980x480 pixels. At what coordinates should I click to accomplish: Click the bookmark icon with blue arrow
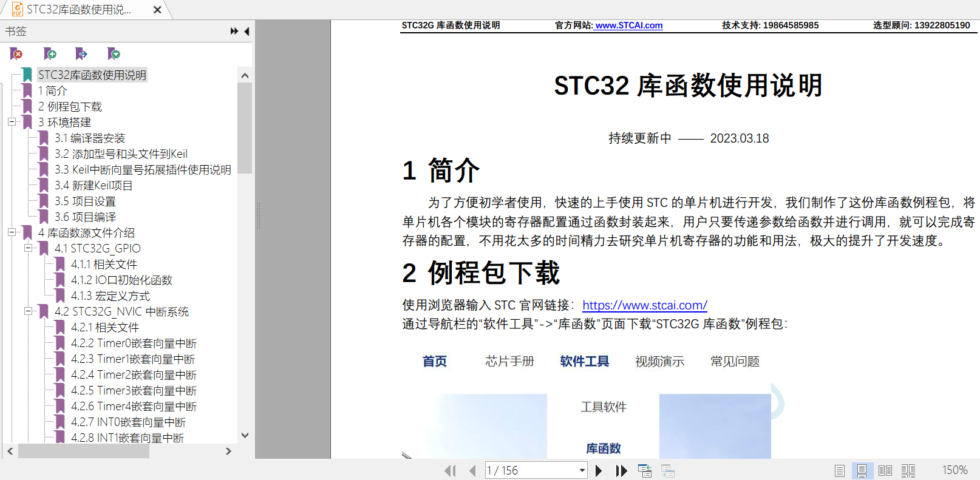tap(81, 54)
